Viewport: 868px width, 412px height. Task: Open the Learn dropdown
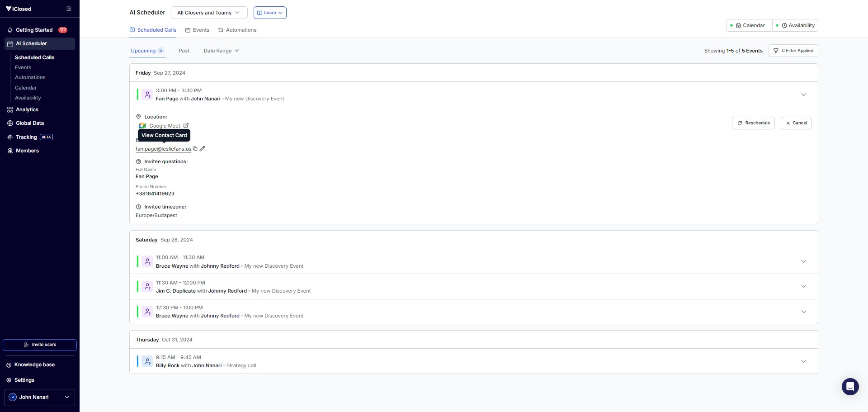(270, 13)
